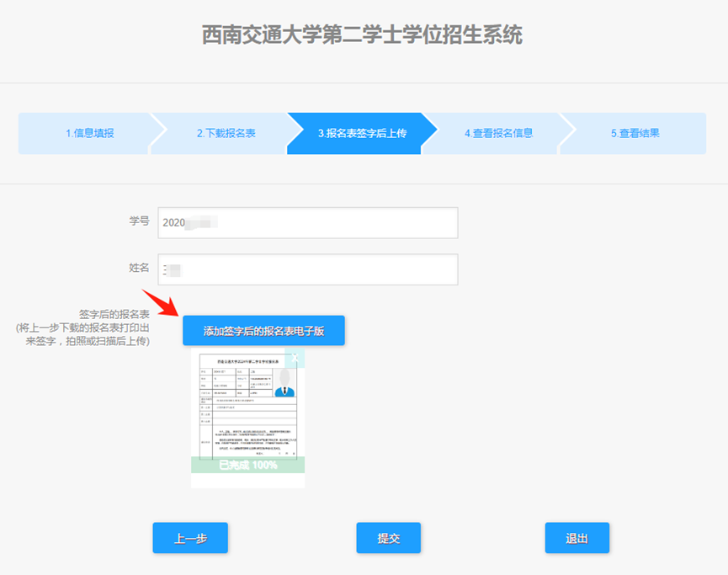Click the 已完成 100% progress bar
728x575 pixels.
(247, 465)
